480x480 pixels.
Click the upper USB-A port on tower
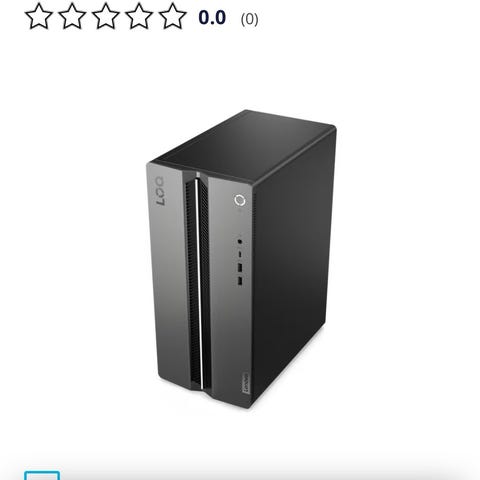coord(240,268)
